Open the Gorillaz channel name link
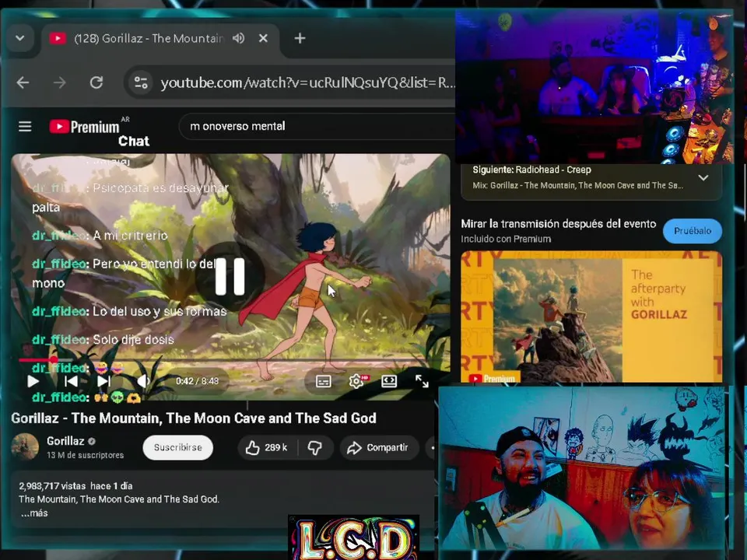The width and height of the screenshot is (747, 560). (x=65, y=442)
